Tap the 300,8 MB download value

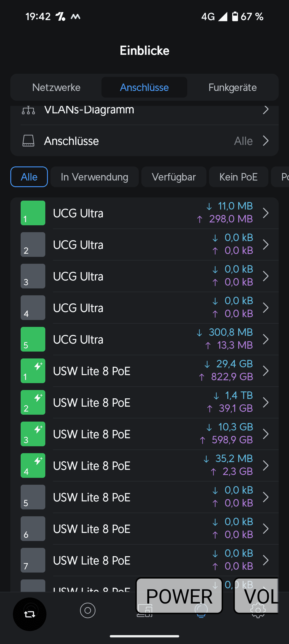tap(231, 332)
